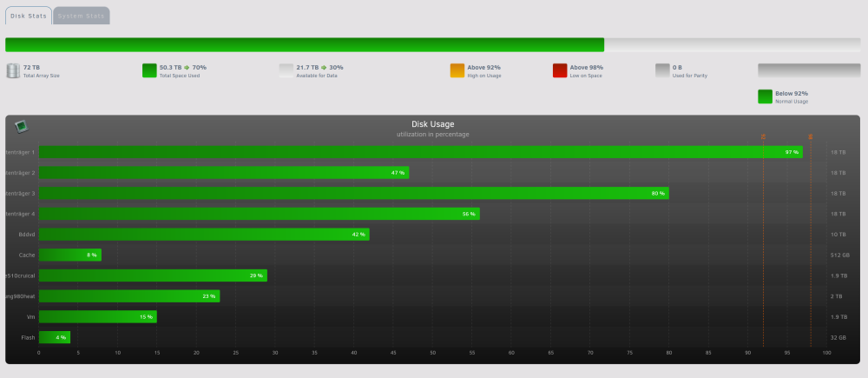The height and width of the screenshot is (378, 868).
Task: Click the 512 GB size label
Action: click(x=839, y=255)
